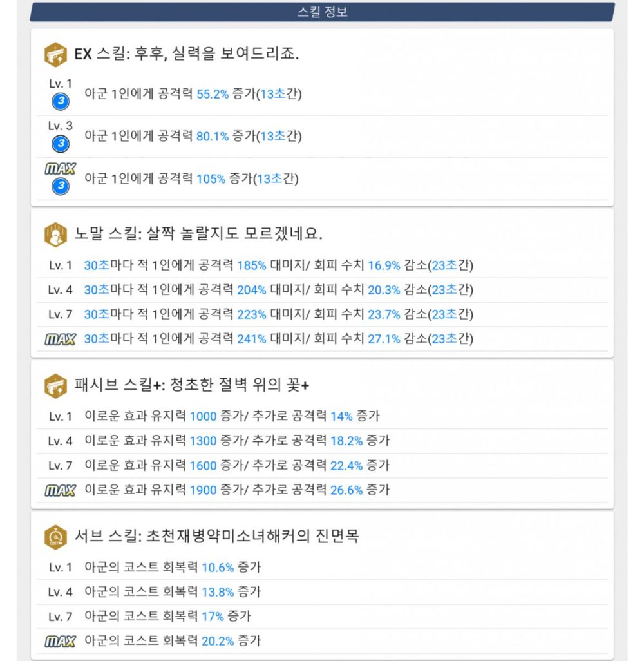Click the 노말 스킬 hexagon icon

point(56,234)
